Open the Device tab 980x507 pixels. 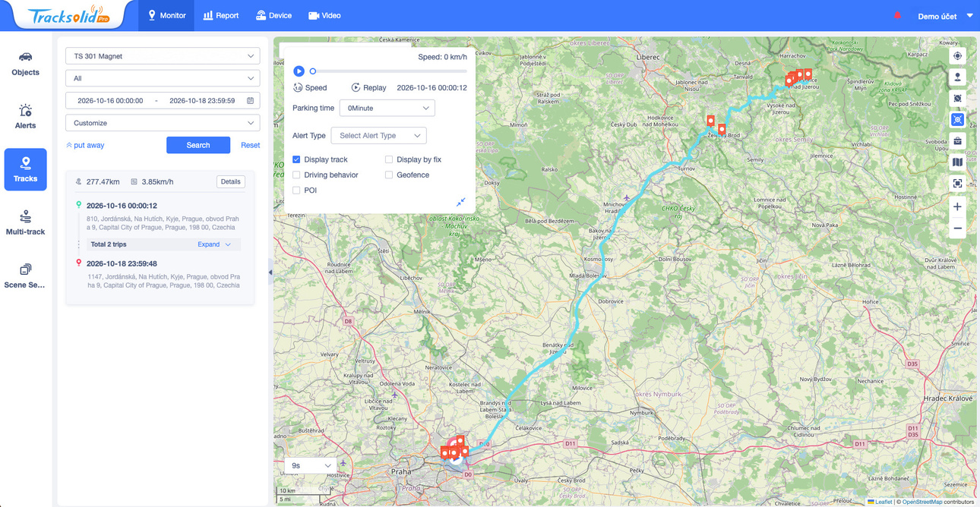tap(273, 15)
